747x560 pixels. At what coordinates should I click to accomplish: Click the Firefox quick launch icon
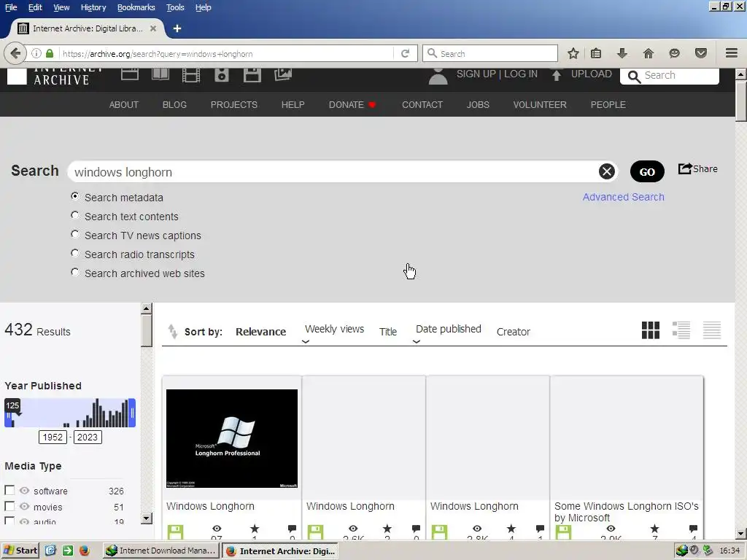[x=85, y=551]
